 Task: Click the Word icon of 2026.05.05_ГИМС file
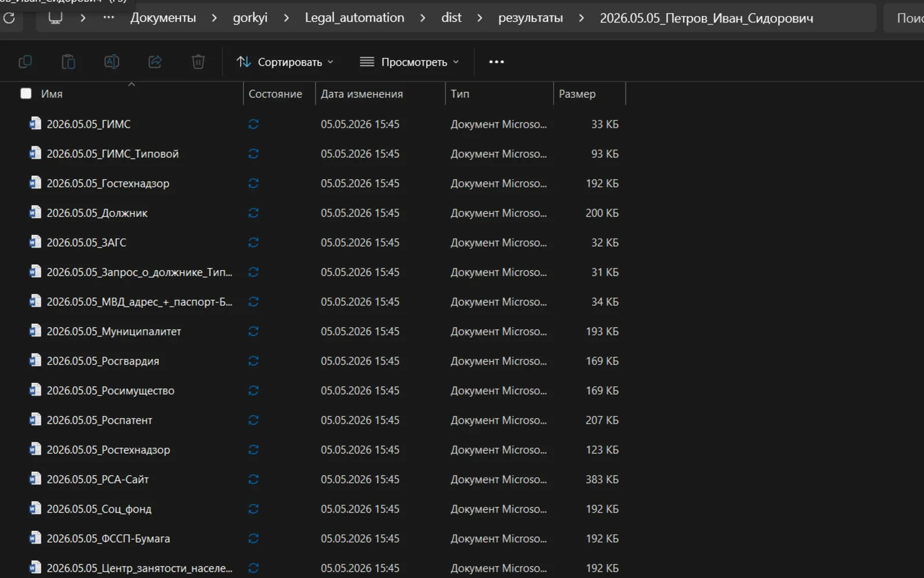35,124
